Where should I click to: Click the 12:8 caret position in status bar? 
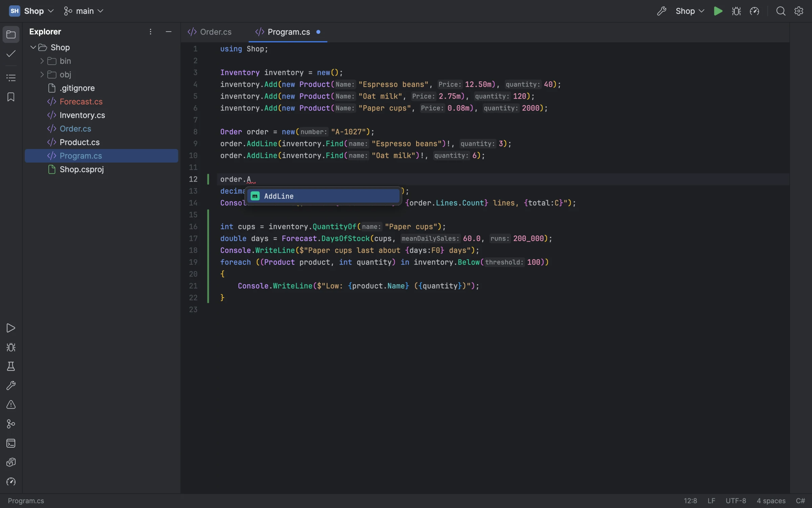click(x=690, y=501)
